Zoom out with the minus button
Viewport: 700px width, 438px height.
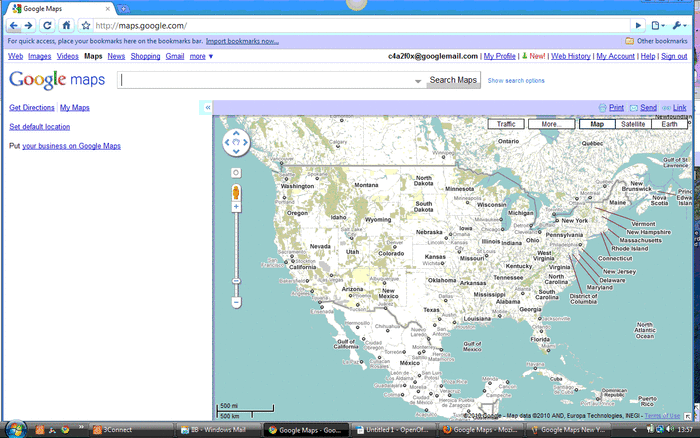(x=237, y=302)
